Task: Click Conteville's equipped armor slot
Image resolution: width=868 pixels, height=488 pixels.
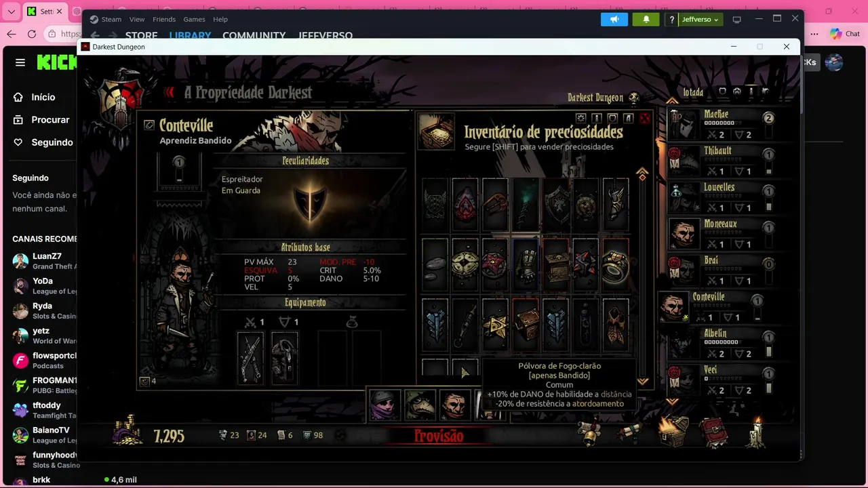Action: (284, 359)
